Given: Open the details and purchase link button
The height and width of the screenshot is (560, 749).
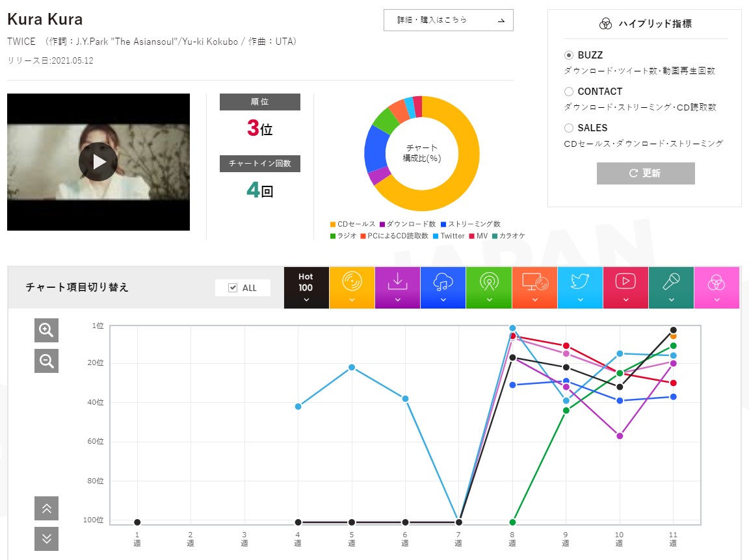Looking at the screenshot, I should click(448, 20).
